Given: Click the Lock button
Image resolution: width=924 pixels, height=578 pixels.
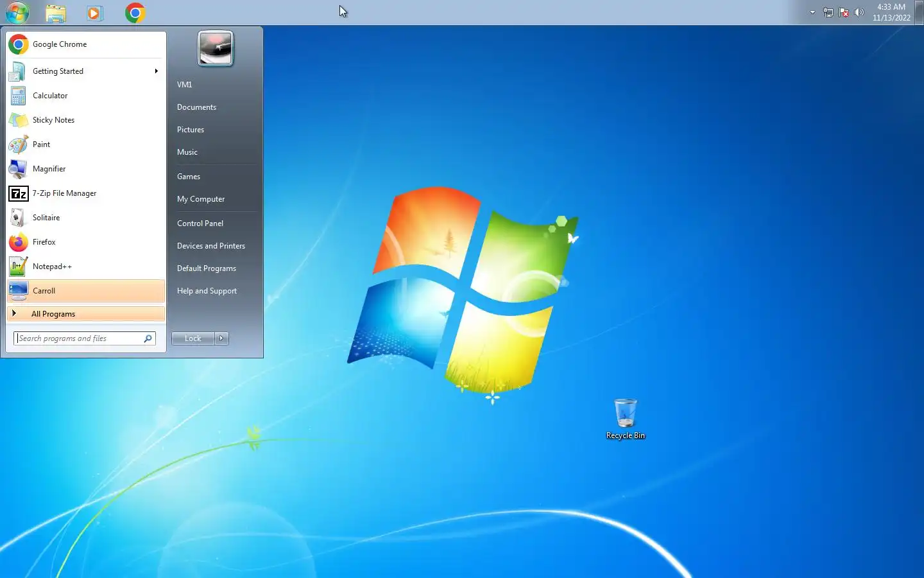Looking at the screenshot, I should point(193,338).
